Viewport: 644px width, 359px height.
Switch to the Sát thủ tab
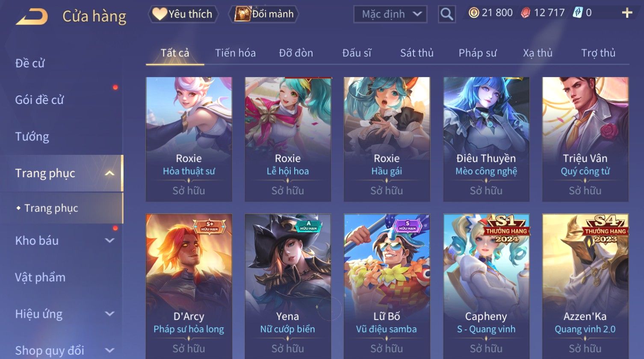(417, 53)
